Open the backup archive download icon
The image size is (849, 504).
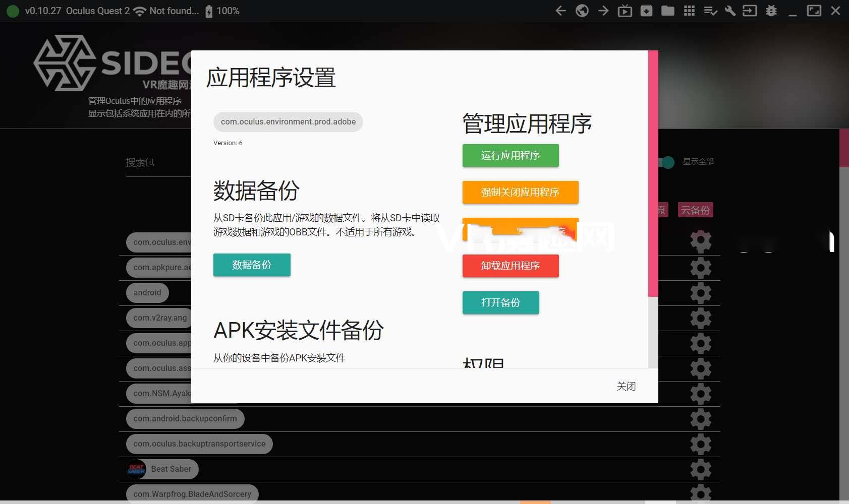(x=646, y=11)
